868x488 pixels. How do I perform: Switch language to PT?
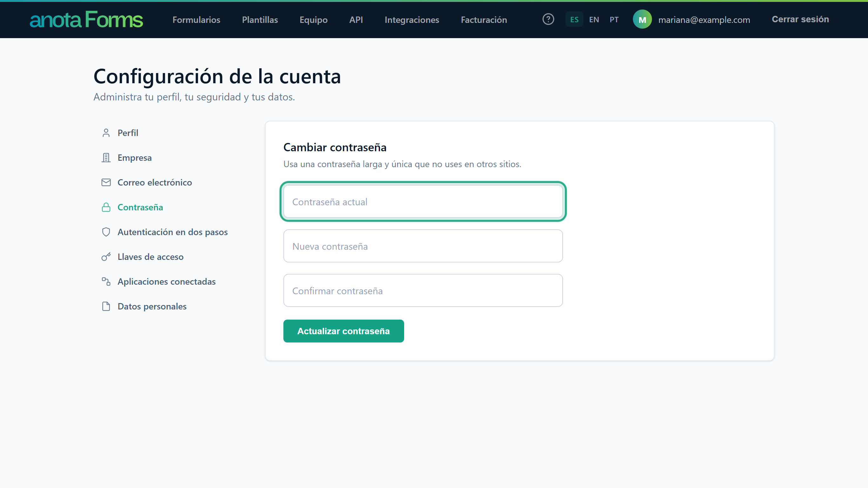click(614, 20)
